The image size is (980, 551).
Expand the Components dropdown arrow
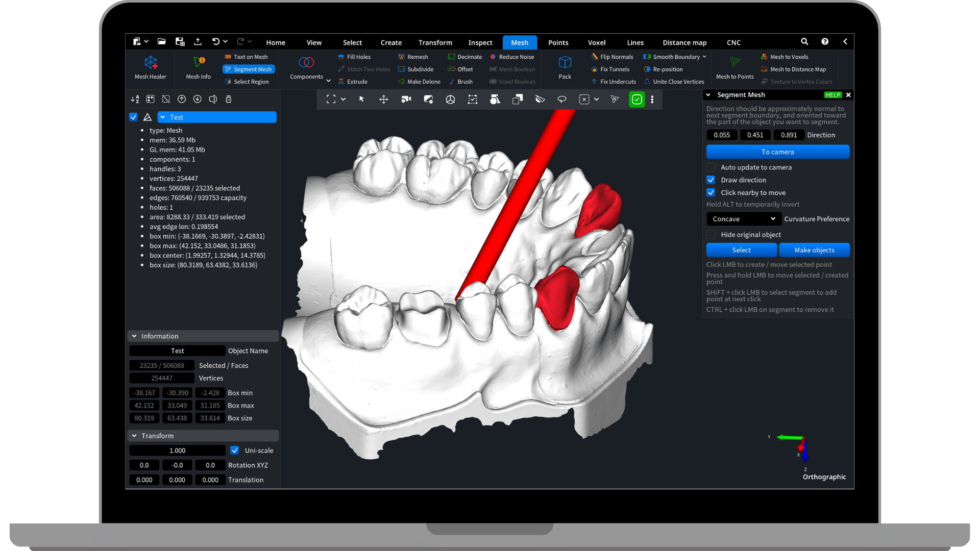click(328, 81)
